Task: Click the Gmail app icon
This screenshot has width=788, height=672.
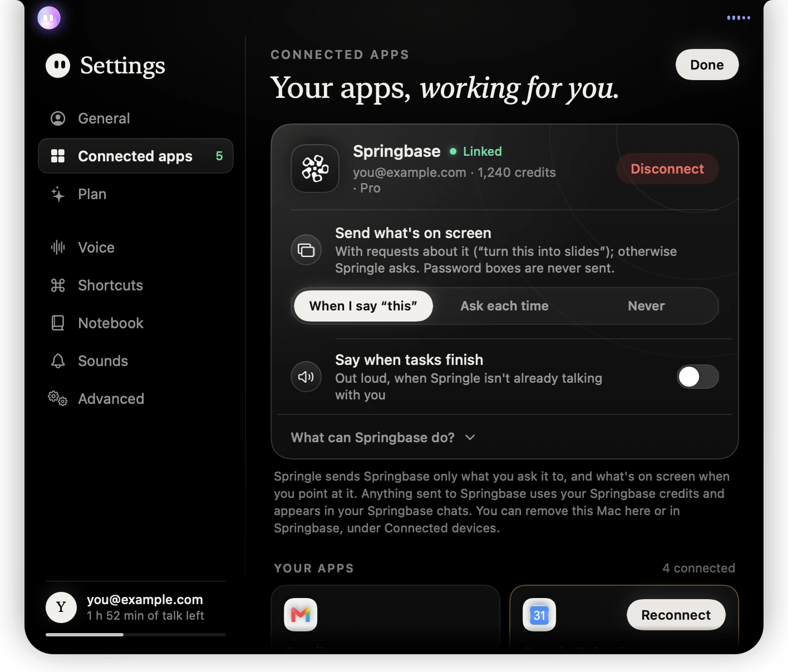Action: [x=301, y=615]
